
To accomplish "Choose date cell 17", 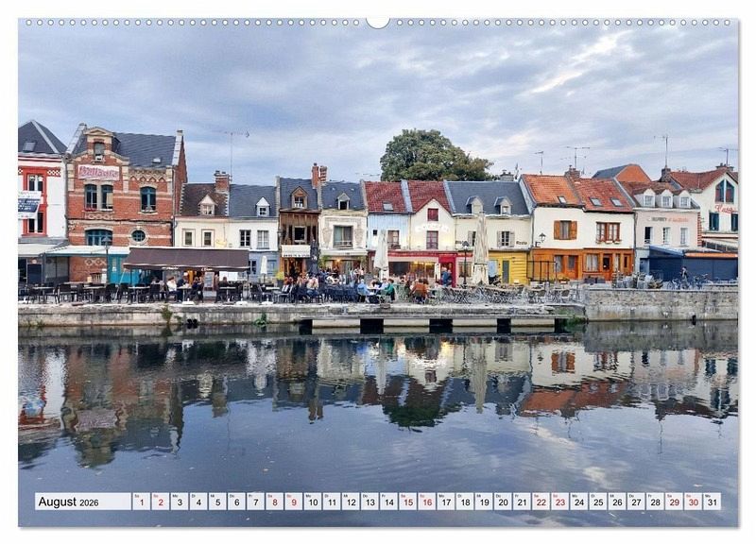I will 446,502.
